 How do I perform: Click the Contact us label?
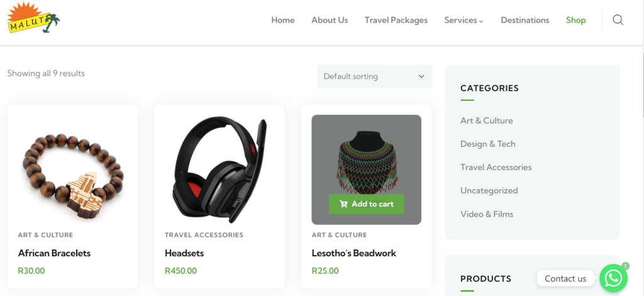click(x=565, y=278)
